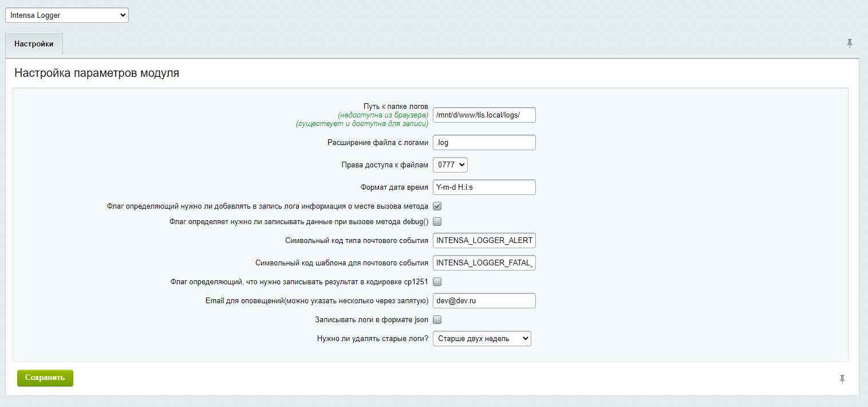The image size is (868, 407).
Task: Switch to the Настройки tab
Action: pyautogui.click(x=34, y=44)
